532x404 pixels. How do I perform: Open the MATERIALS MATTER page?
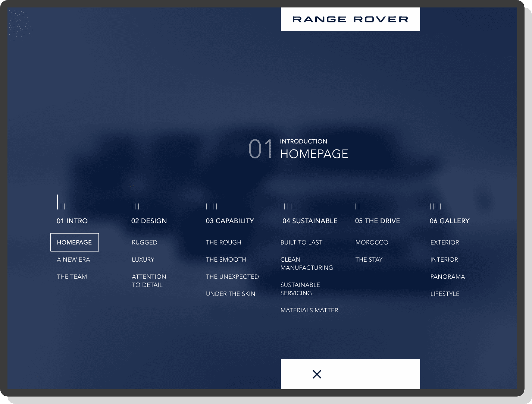pyautogui.click(x=309, y=310)
